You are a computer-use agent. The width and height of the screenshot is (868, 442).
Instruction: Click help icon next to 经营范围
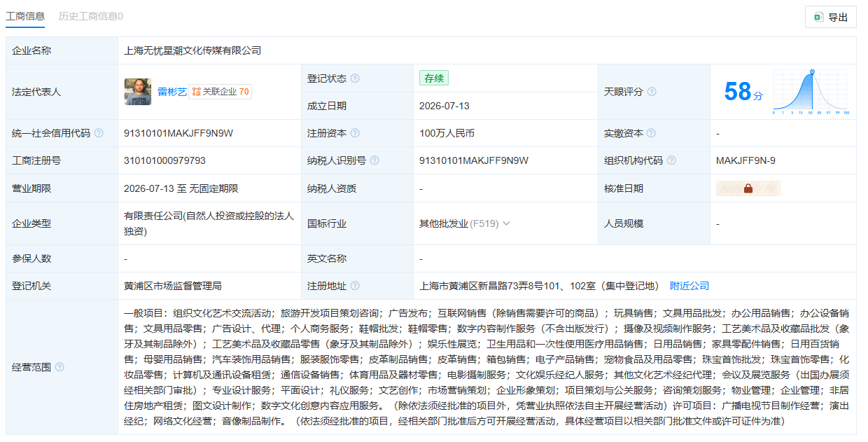click(59, 367)
